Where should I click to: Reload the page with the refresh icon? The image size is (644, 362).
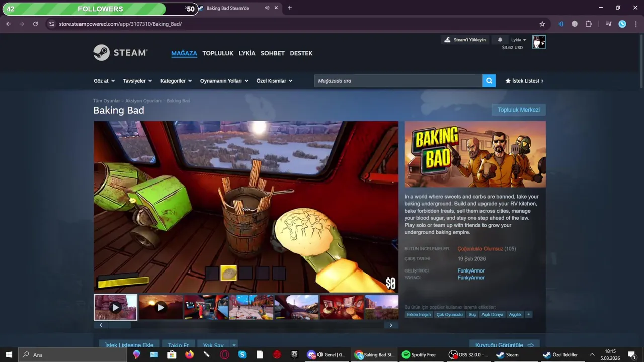tap(35, 24)
